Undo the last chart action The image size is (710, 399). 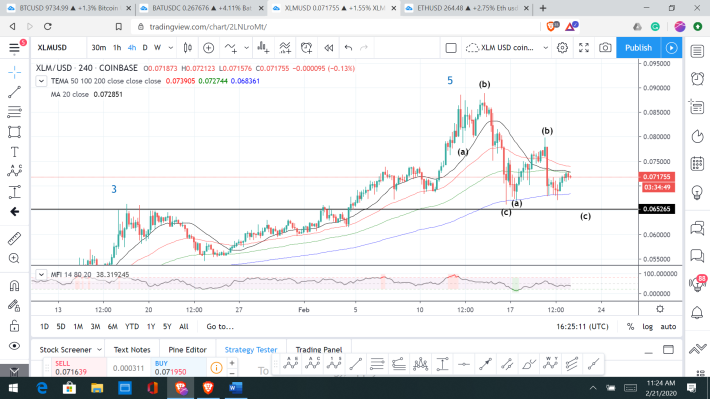(348, 48)
